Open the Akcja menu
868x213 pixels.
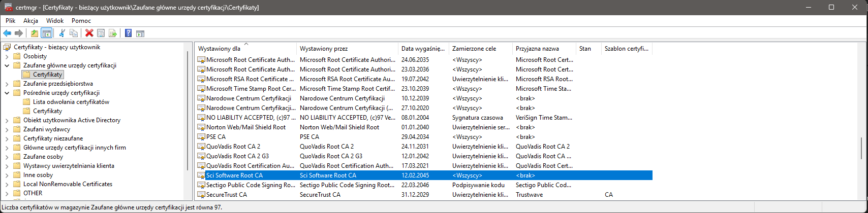point(30,21)
